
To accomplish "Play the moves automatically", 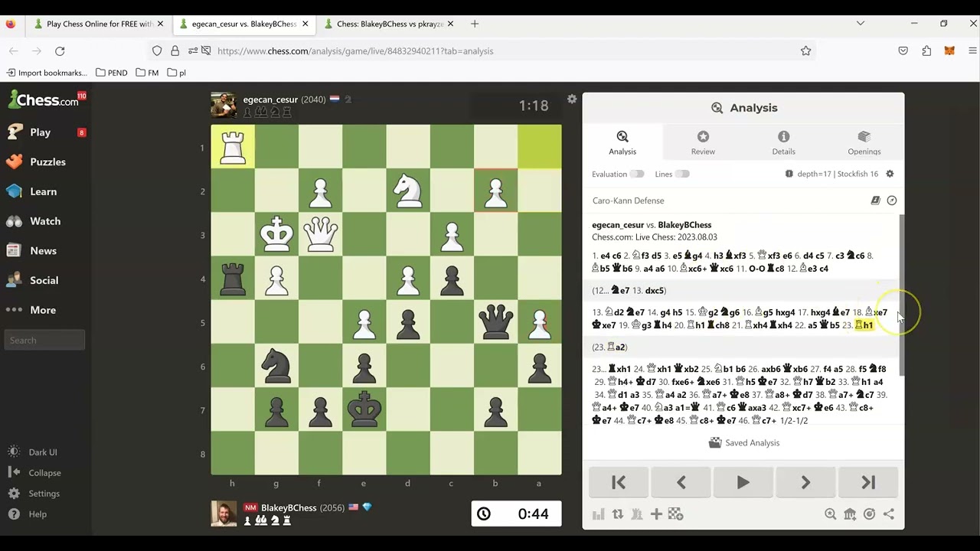I will tap(743, 483).
